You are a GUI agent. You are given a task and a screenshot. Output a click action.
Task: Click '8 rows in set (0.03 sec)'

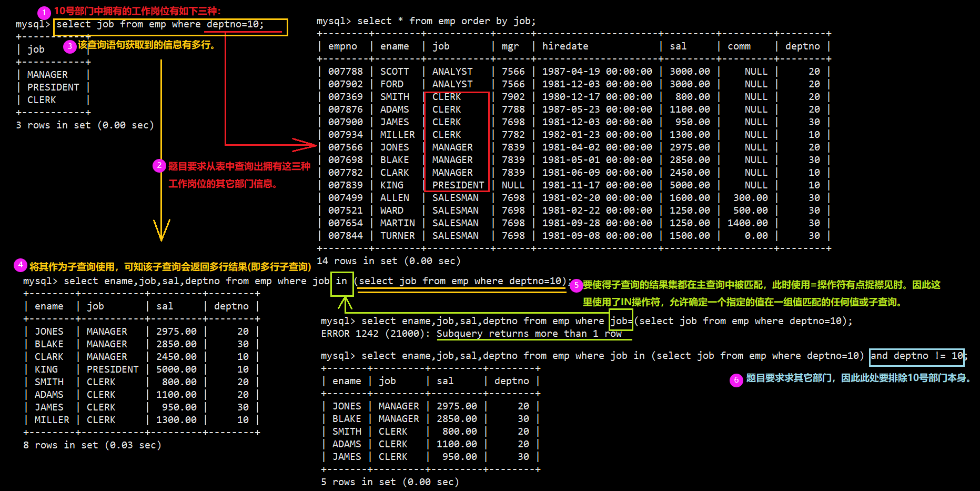click(x=92, y=445)
